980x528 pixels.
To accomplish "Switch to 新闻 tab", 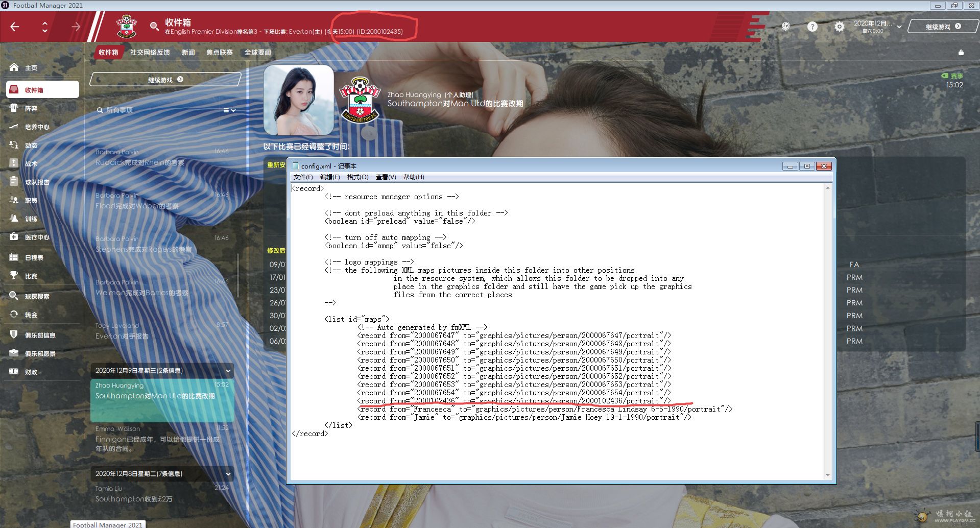I will 188,52.
